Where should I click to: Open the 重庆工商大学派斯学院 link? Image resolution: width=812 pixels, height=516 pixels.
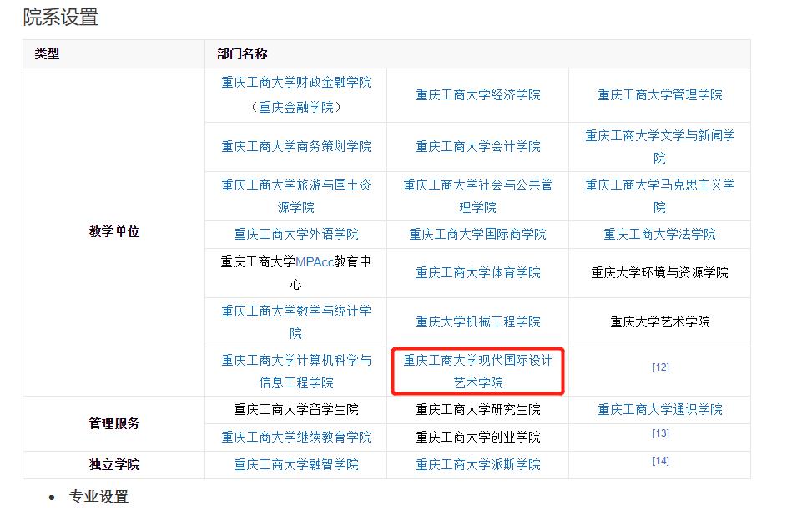point(477,465)
